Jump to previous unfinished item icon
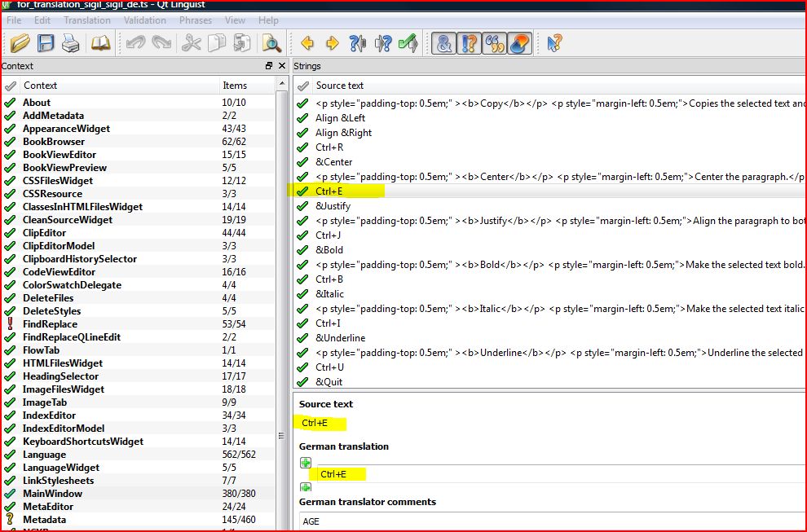The image size is (807, 532). pos(358,43)
